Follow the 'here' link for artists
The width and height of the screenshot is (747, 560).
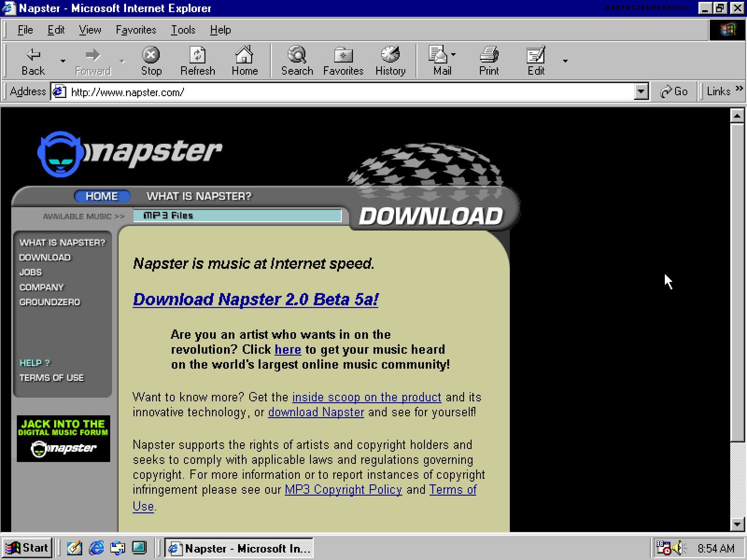[288, 350]
